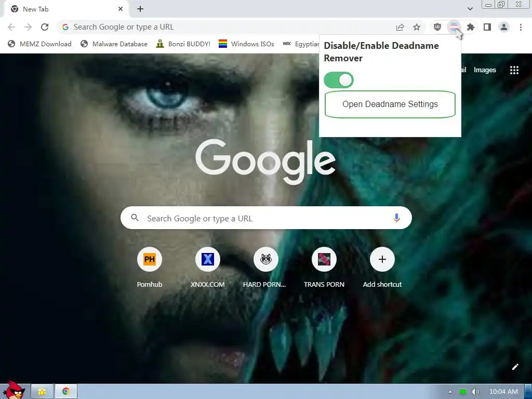Click the Google icon in the address bar
The width and height of the screenshot is (532, 399).
pyautogui.click(x=65, y=27)
